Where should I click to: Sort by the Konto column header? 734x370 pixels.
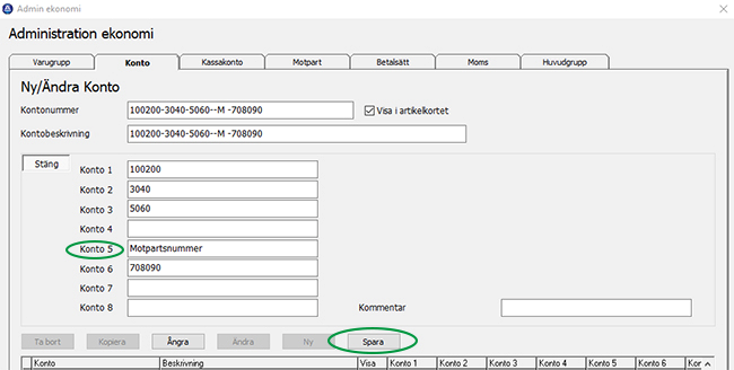click(96, 363)
